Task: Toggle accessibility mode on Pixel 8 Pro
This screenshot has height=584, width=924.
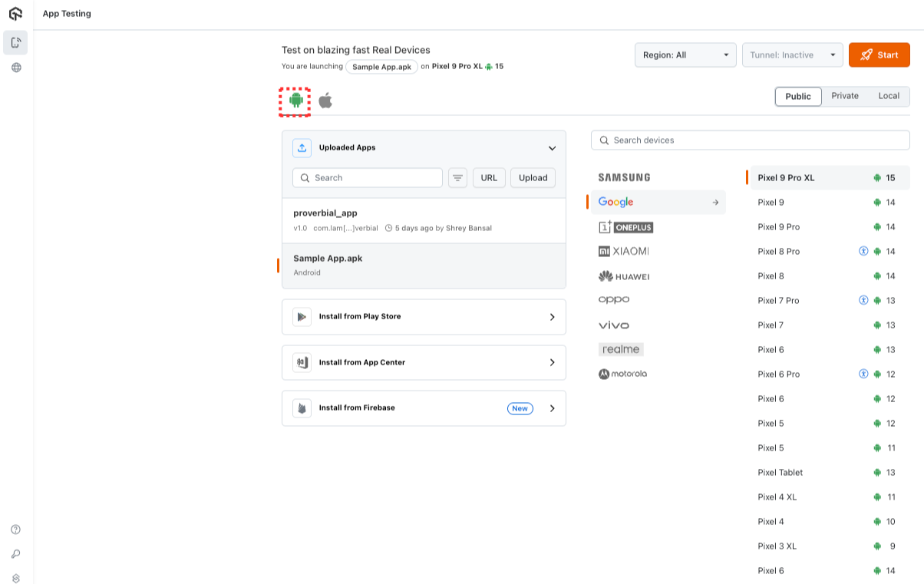Action: click(x=863, y=251)
